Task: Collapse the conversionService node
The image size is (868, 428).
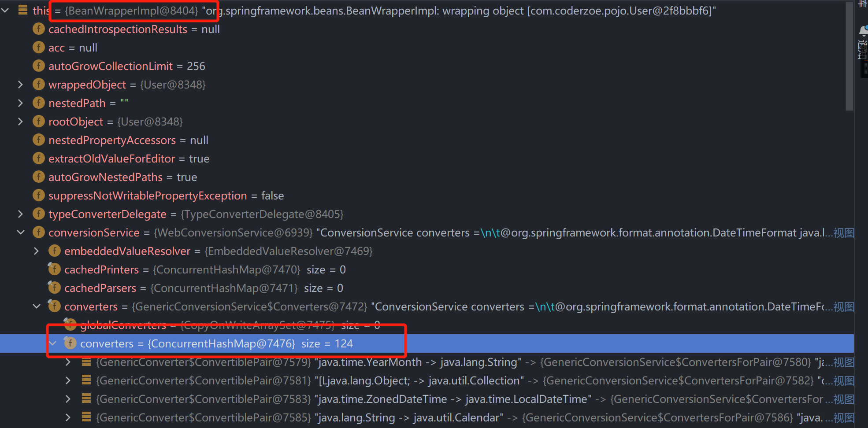Action: pos(20,232)
